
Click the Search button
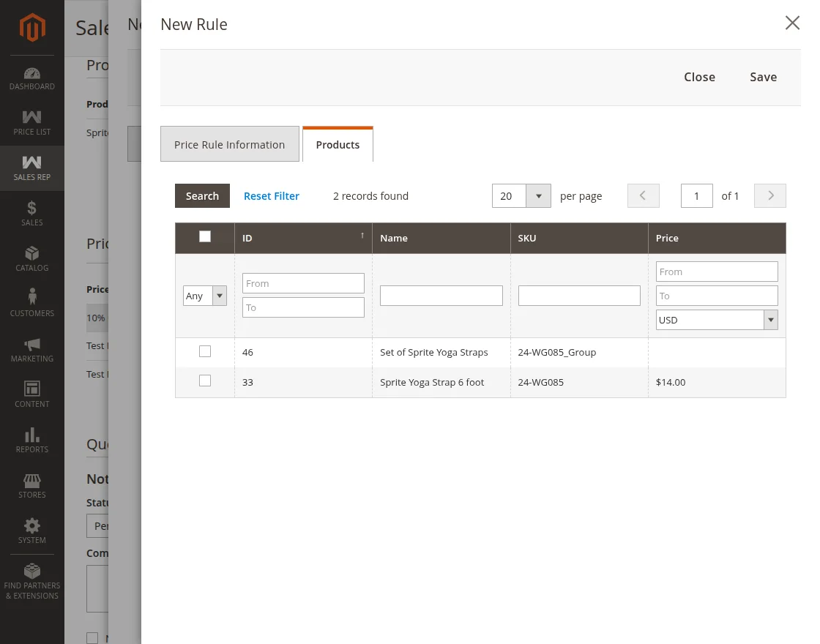pos(202,196)
